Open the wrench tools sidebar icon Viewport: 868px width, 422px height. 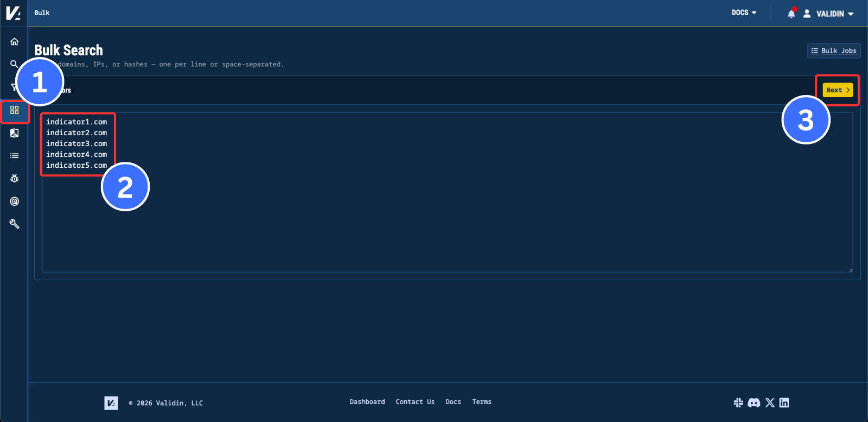[x=15, y=224]
